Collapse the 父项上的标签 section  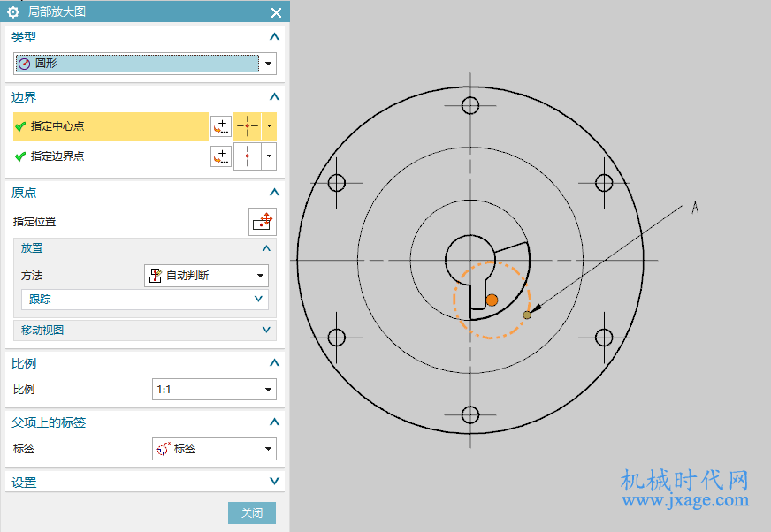274,422
